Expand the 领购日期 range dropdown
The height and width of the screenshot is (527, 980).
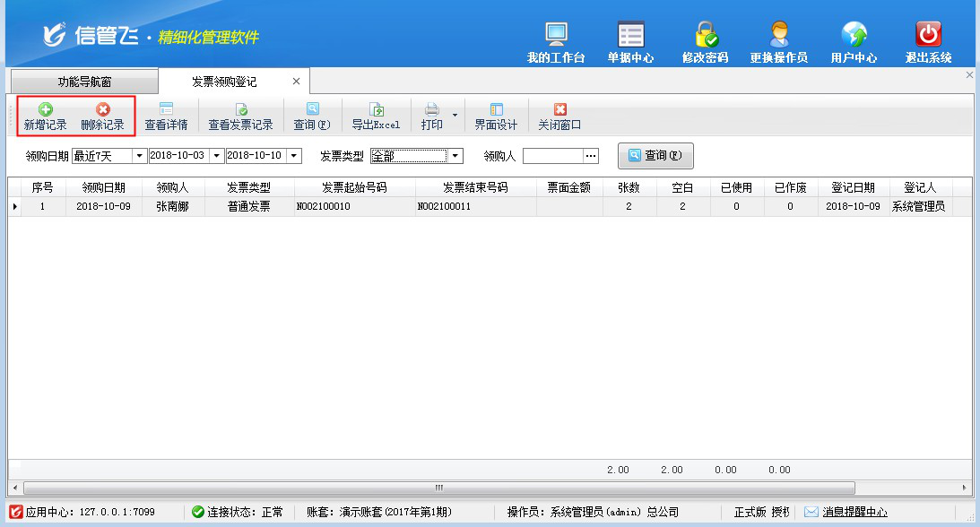139,156
